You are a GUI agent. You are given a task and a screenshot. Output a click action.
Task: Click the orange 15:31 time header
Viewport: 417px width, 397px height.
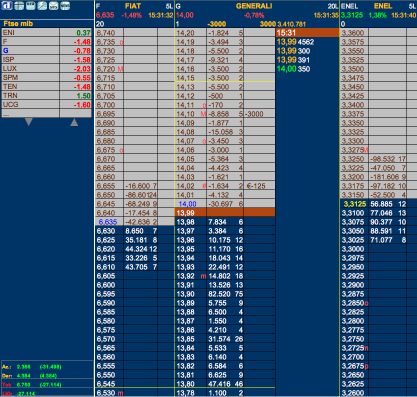point(307,33)
